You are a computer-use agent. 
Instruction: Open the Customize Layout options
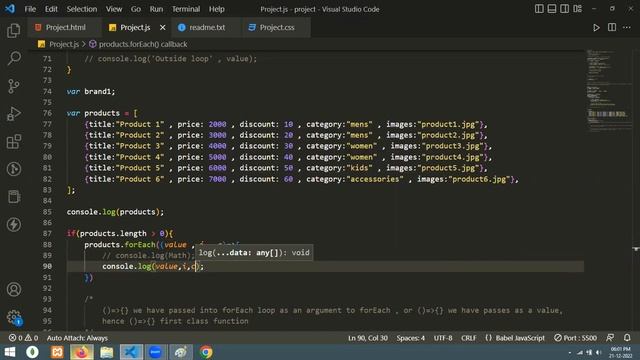(578, 9)
